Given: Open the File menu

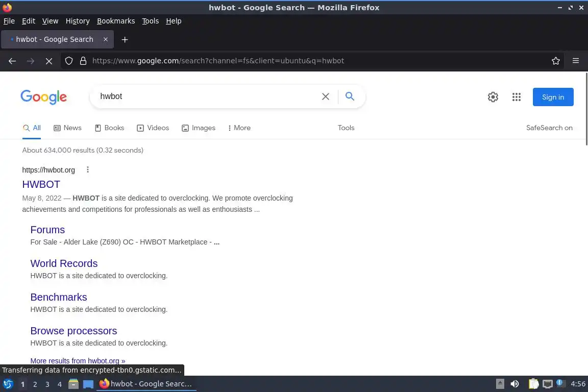Looking at the screenshot, I should click(9, 21).
